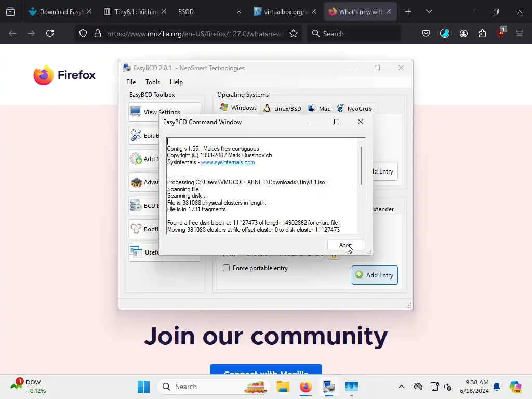Open Copilot preview icon in taskbar

coord(515,387)
